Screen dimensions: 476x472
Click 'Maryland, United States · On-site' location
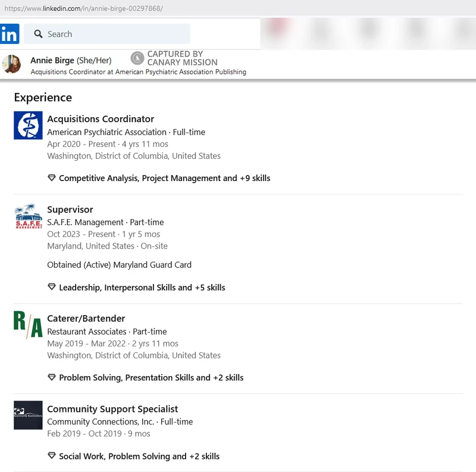tap(107, 246)
